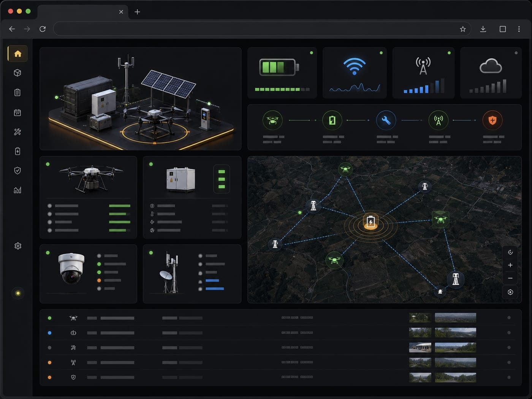Open settings gear in the sidebar
Viewport: 532px width, 399px height.
(18, 246)
